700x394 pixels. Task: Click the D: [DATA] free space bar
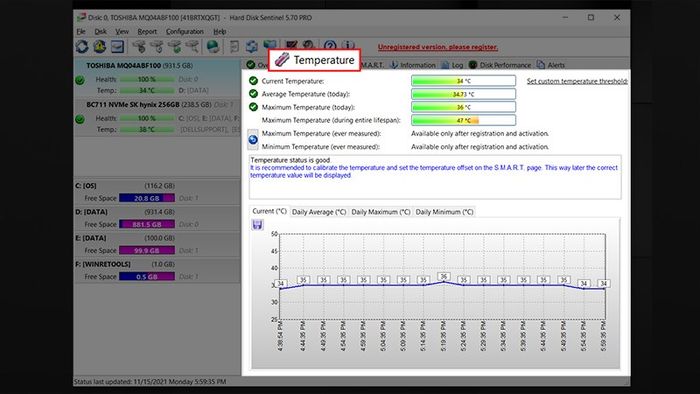point(147,224)
